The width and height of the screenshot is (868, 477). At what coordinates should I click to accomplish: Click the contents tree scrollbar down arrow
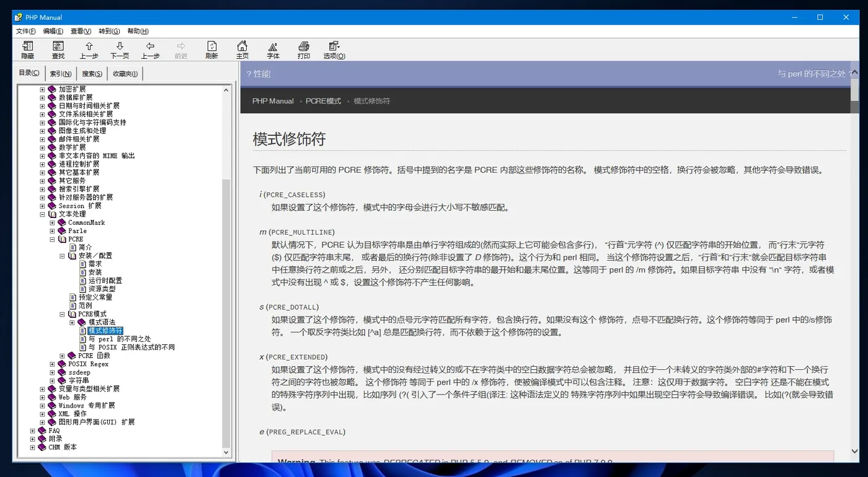226,453
